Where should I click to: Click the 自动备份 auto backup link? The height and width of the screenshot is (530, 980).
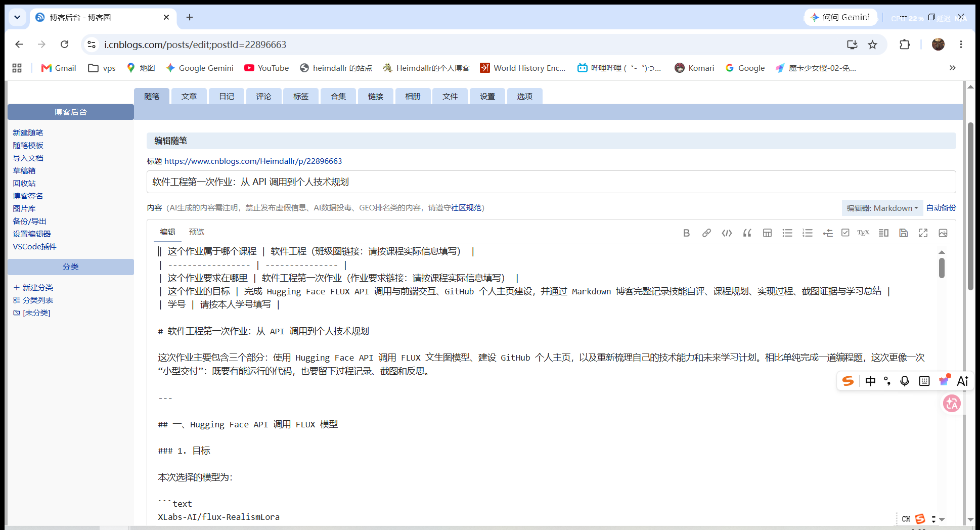[x=941, y=207]
